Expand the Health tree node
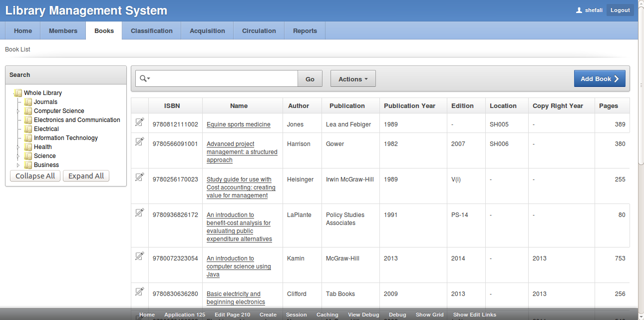Viewport: 644px width, 320px height. point(18,147)
